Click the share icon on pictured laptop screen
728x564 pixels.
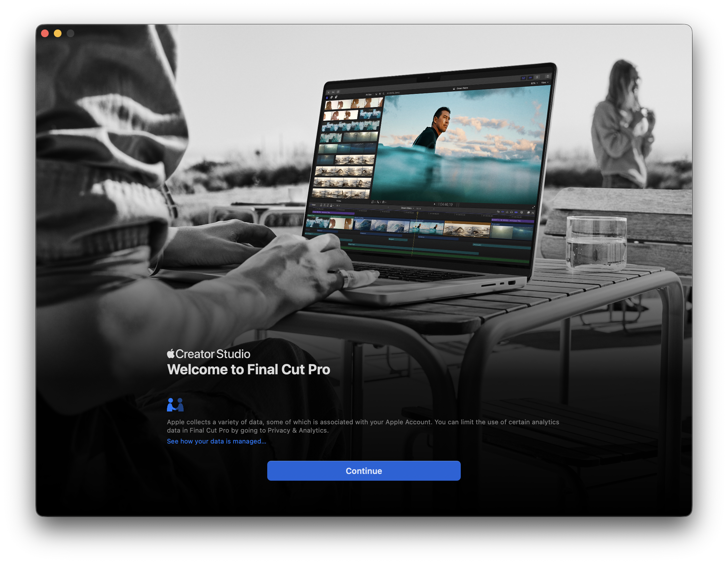[548, 76]
